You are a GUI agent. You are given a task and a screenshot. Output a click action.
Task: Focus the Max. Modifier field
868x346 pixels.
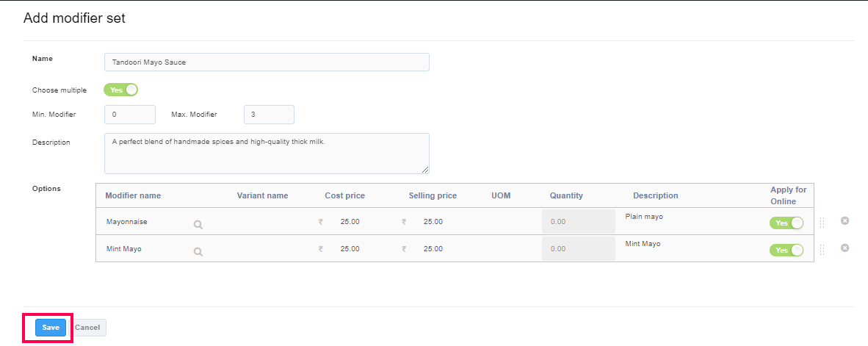click(269, 115)
